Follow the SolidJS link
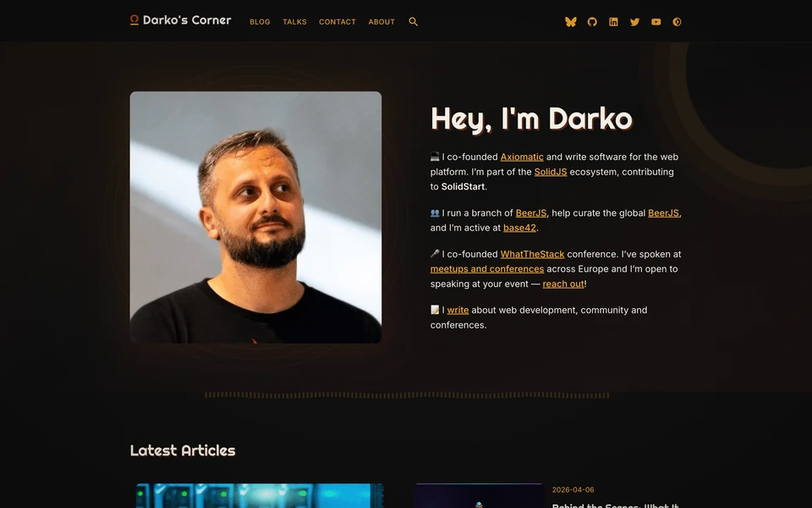The width and height of the screenshot is (812, 508). (551, 172)
